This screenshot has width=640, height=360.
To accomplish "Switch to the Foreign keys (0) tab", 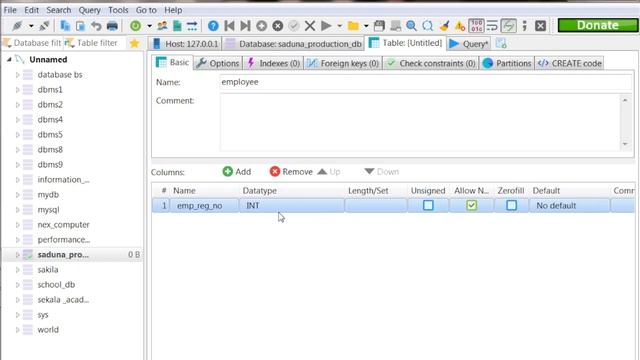I will click(x=343, y=63).
